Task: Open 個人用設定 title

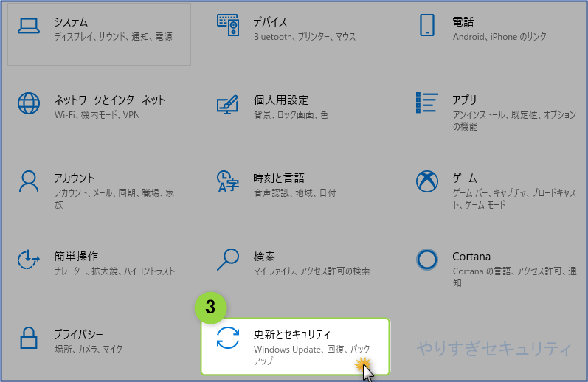Action: click(x=281, y=100)
